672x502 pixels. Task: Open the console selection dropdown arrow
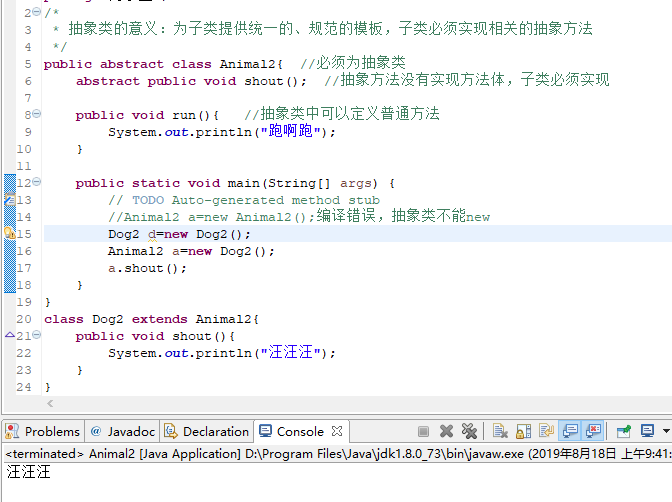tap(666, 431)
